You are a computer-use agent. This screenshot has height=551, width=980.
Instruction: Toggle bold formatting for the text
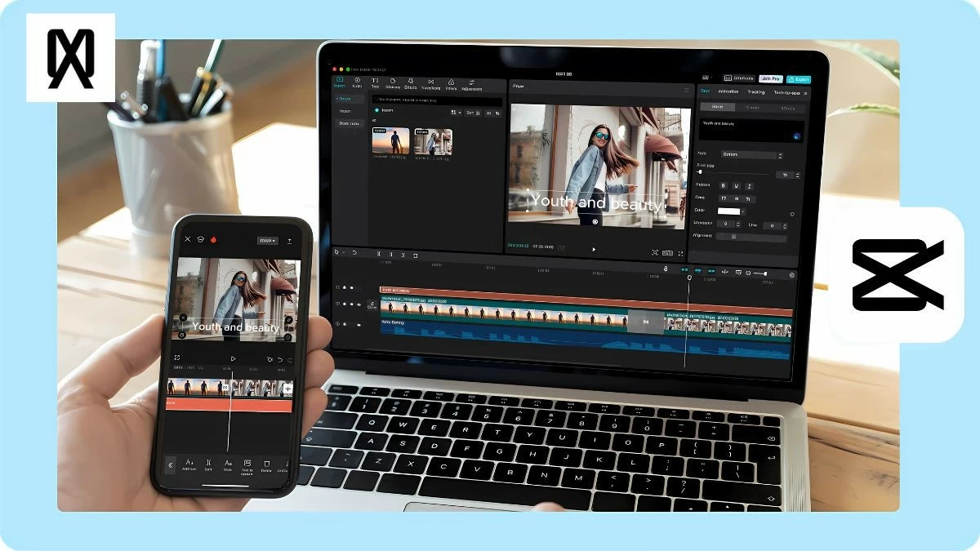point(724,186)
